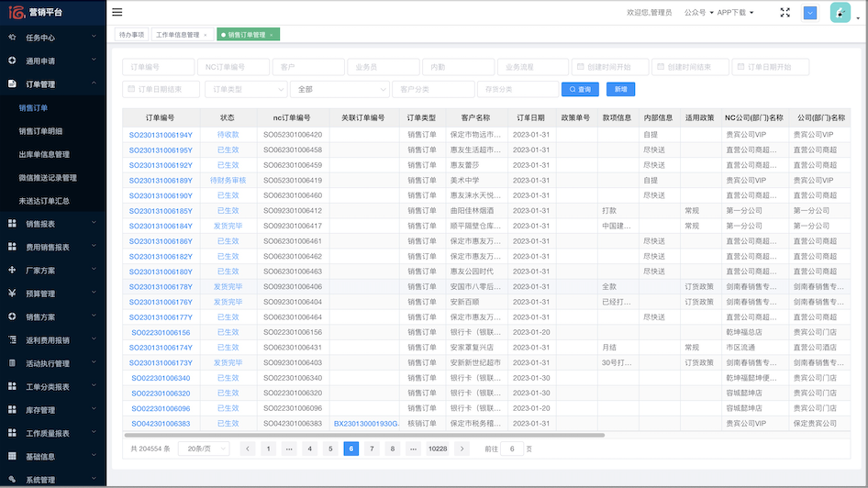868x488 pixels.
Task: Click the 订单编号 filter input field
Action: (x=158, y=67)
